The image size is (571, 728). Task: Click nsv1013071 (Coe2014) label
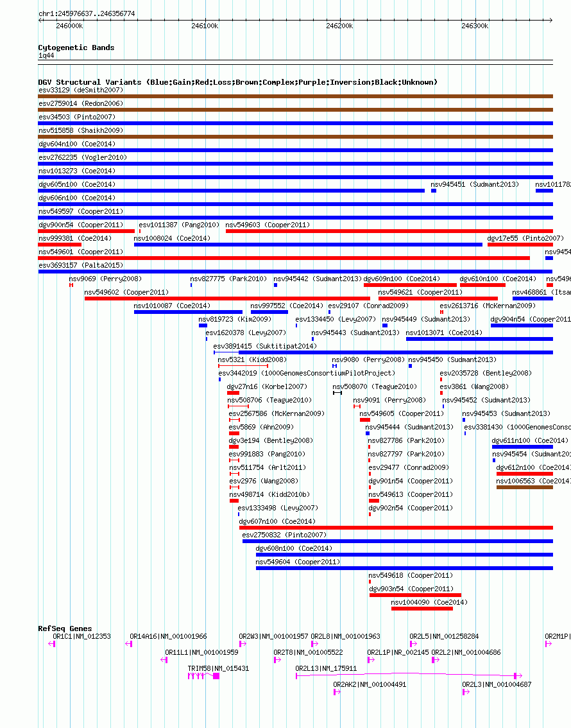(x=444, y=333)
